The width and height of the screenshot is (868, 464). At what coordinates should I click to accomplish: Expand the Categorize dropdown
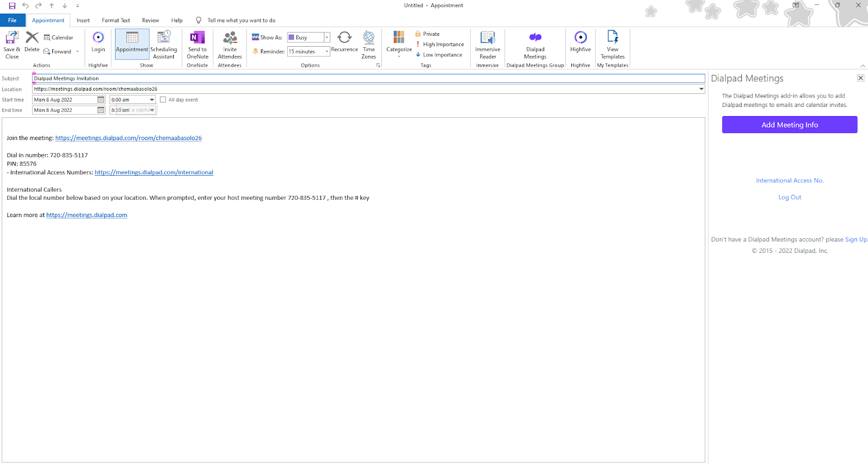pyautogui.click(x=399, y=56)
